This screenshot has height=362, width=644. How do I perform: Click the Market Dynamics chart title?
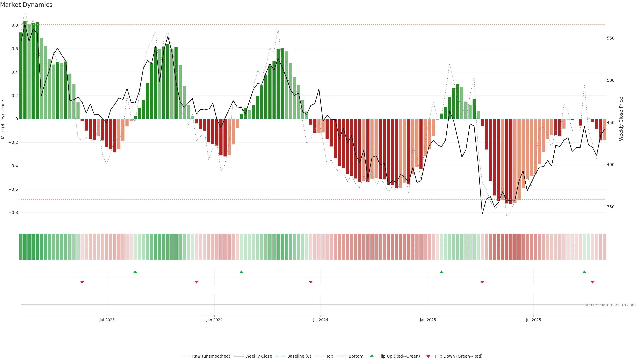pos(26,5)
